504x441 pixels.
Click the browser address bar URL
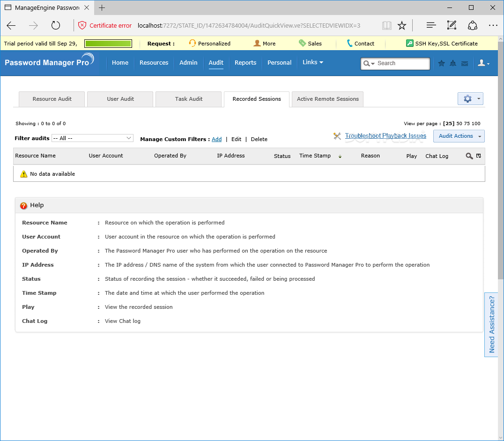pyautogui.click(x=249, y=25)
